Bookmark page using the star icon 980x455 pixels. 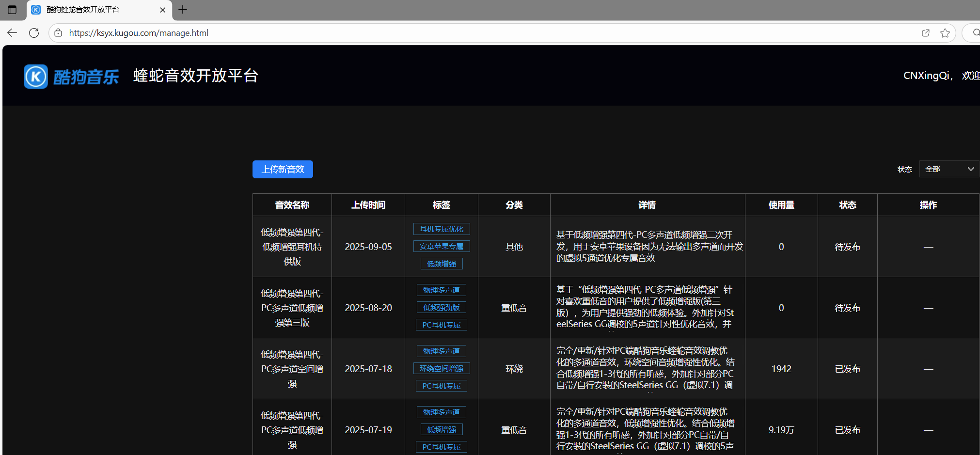coord(945,33)
